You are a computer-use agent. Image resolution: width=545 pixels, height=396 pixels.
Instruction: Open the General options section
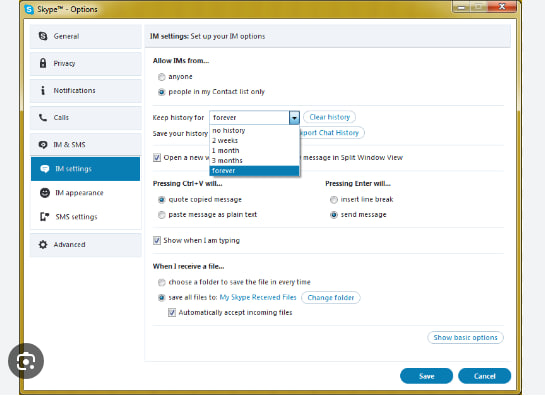86,36
